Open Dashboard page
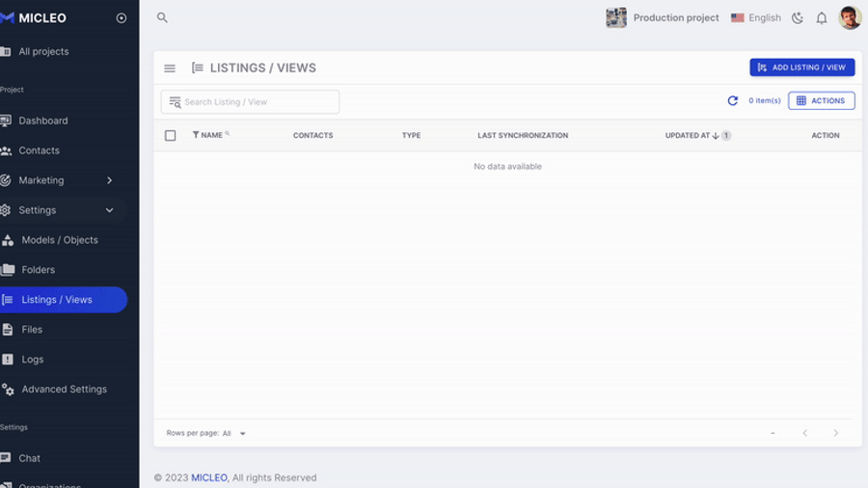Viewport: 868px width, 488px height. pos(43,121)
